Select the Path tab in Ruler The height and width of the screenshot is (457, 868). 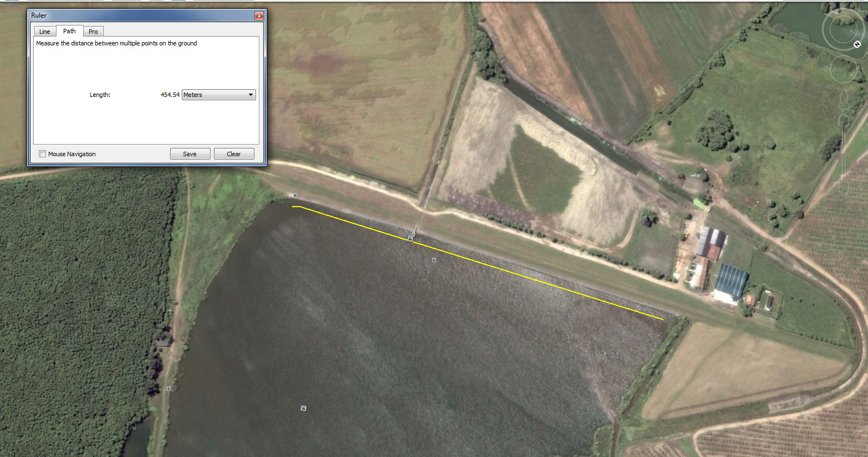click(69, 31)
